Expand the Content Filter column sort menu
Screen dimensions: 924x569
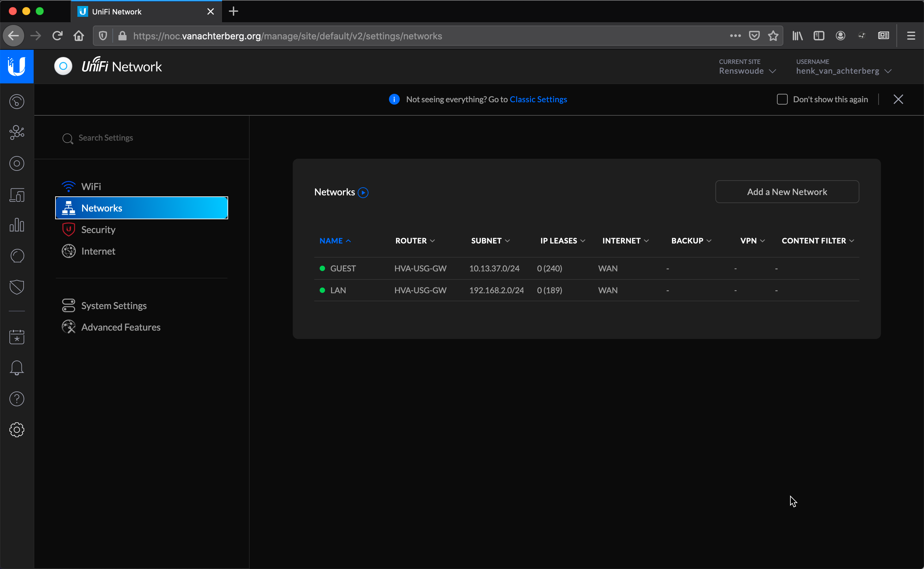852,240
